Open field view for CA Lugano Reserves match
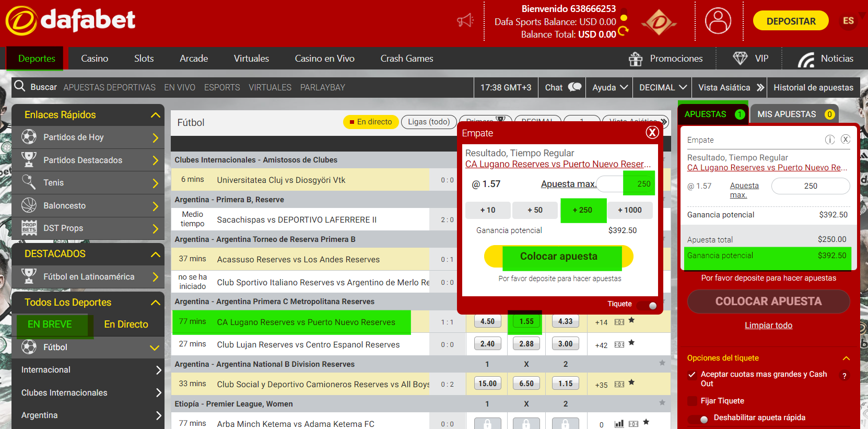Image resolution: width=868 pixels, height=429 pixels. pyautogui.click(x=619, y=322)
